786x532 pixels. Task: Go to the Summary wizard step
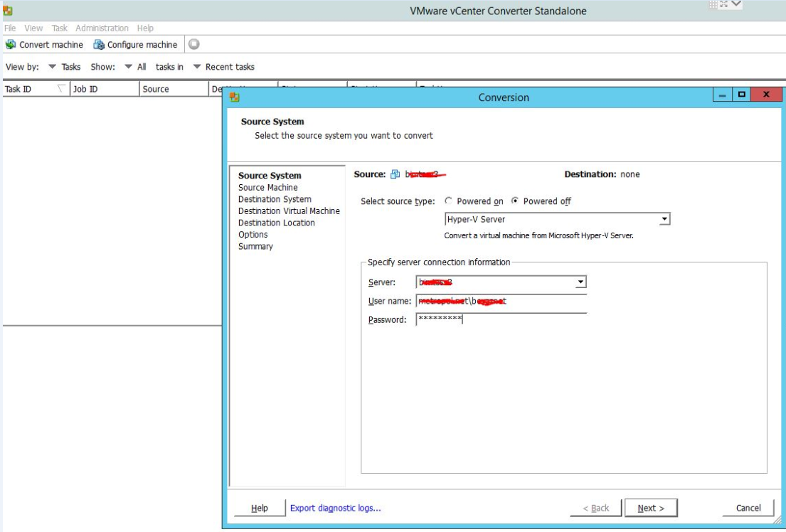(255, 246)
